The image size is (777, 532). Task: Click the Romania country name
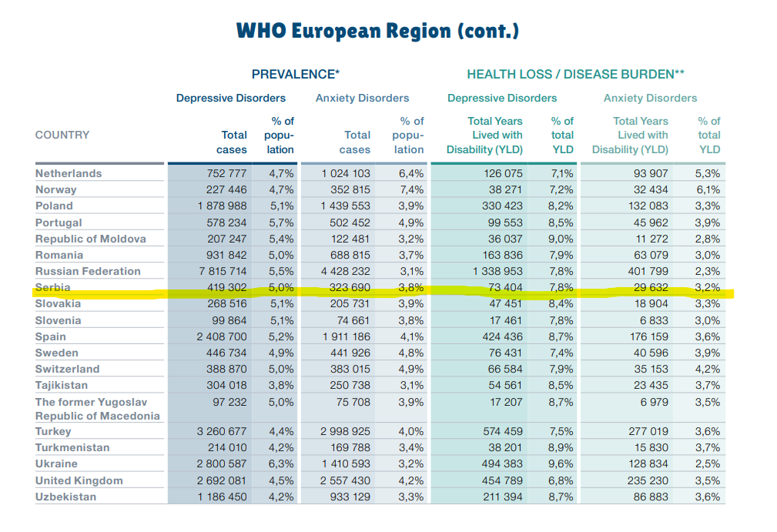coord(59,255)
